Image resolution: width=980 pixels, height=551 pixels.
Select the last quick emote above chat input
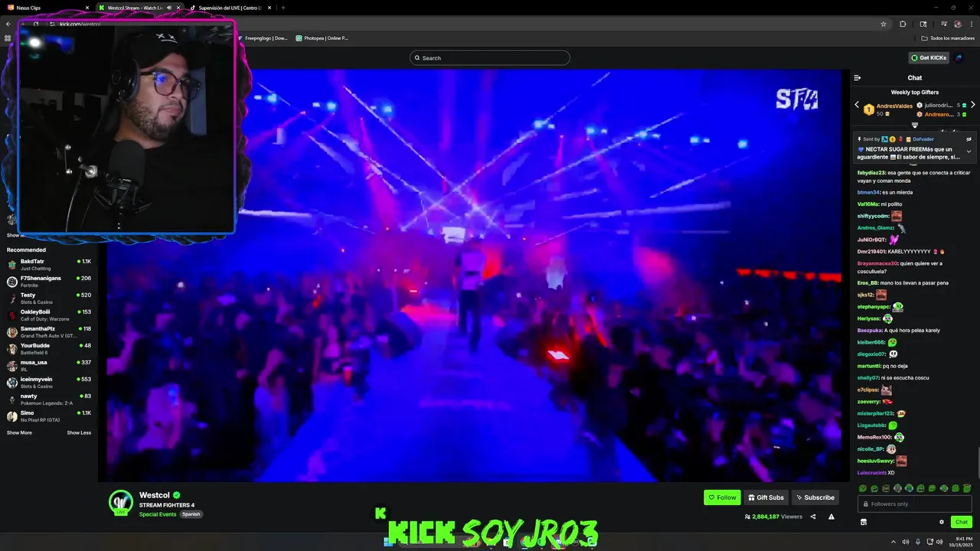(x=967, y=488)
